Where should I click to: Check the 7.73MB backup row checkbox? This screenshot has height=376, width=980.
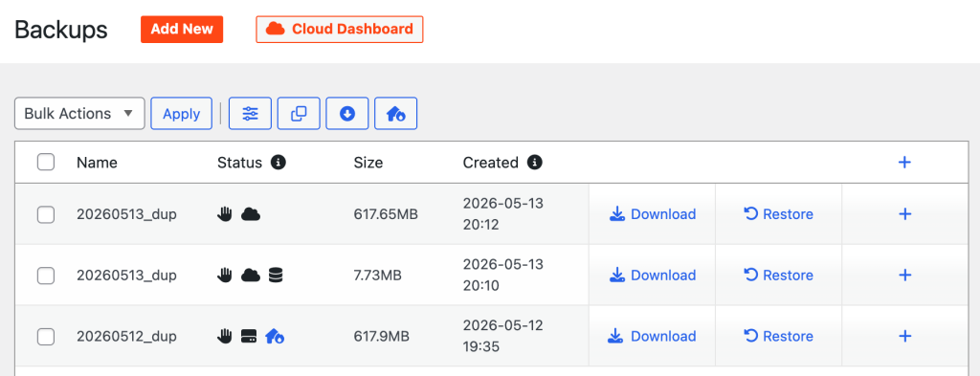pyautogui.click(x=46, y=275)
